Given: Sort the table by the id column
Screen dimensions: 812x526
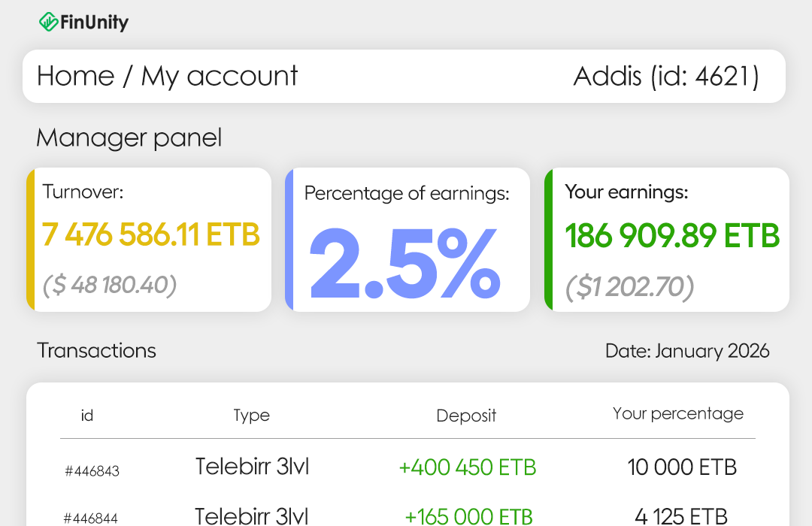Looking at the screenshot, I should [x=87, y=415].
